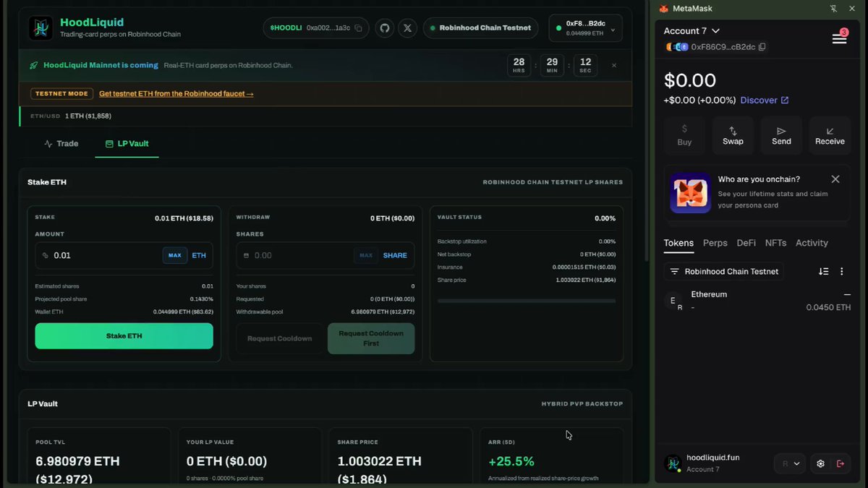Switch to the Trade tab

[x=61, y=143]
